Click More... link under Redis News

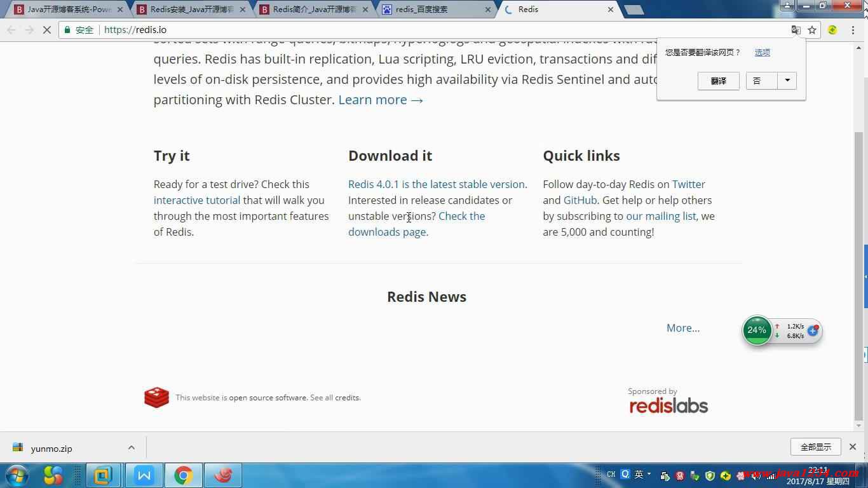click(x=683, y=328)
